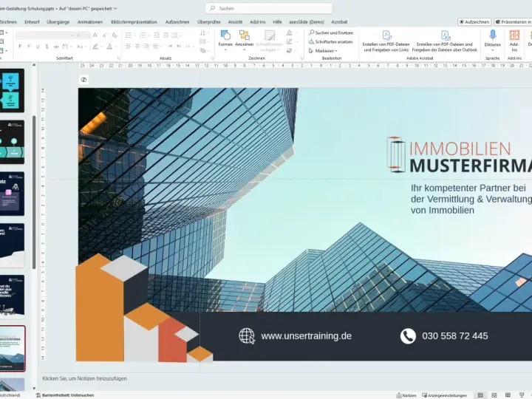Select the selected Musterfirma slide thumbnail
The height and width of the screenshot is (399, 532).
pyautogui.click(x=13, y=349)
